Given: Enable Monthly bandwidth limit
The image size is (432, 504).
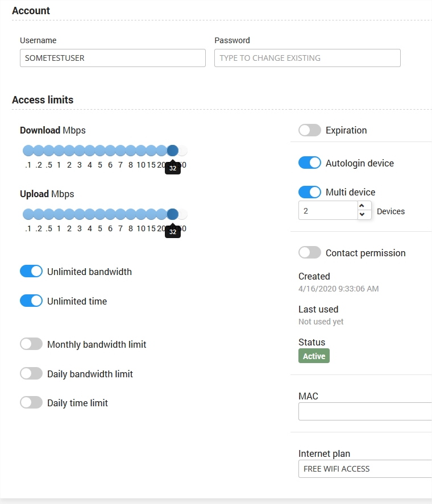Looking at the screenshot, I should pos(31,344).
